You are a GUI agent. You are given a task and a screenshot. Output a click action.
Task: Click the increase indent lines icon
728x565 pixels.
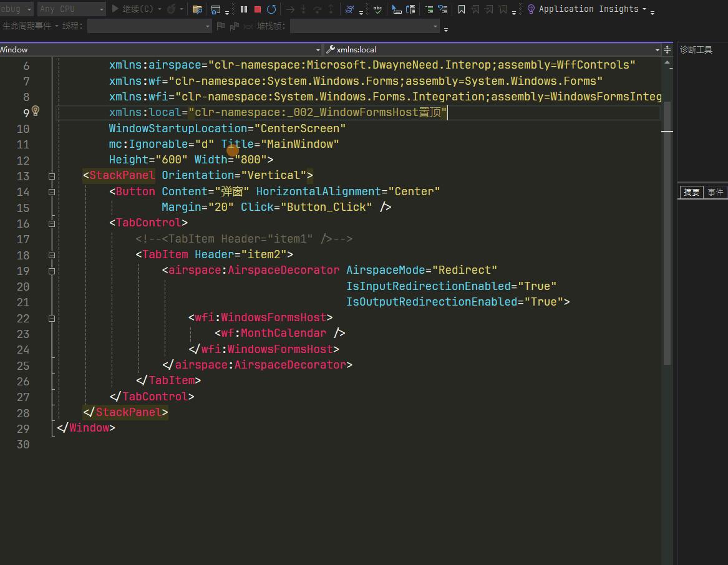pos(429,9)
